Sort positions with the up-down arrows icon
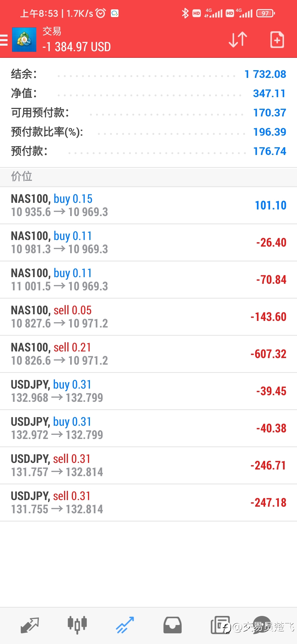 coord(238,40)
